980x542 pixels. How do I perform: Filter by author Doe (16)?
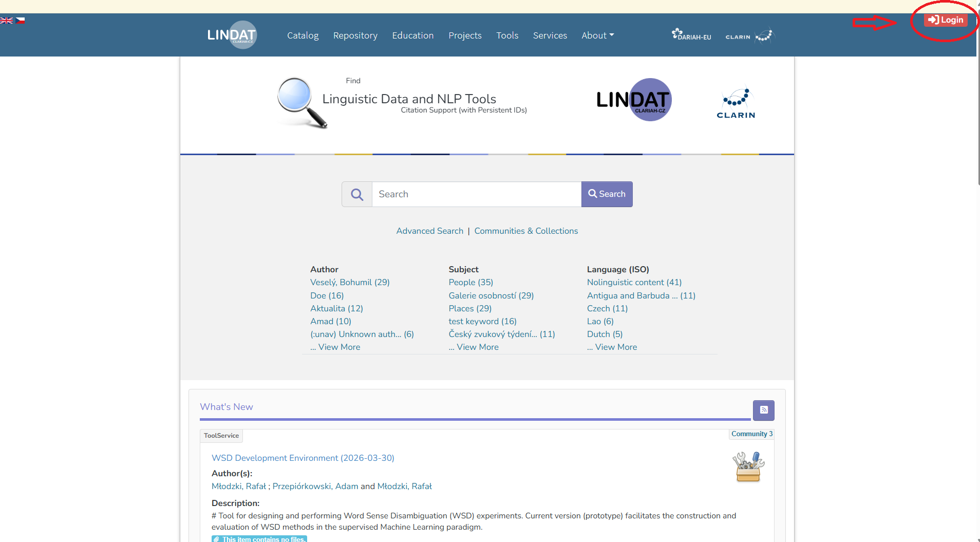327,295
